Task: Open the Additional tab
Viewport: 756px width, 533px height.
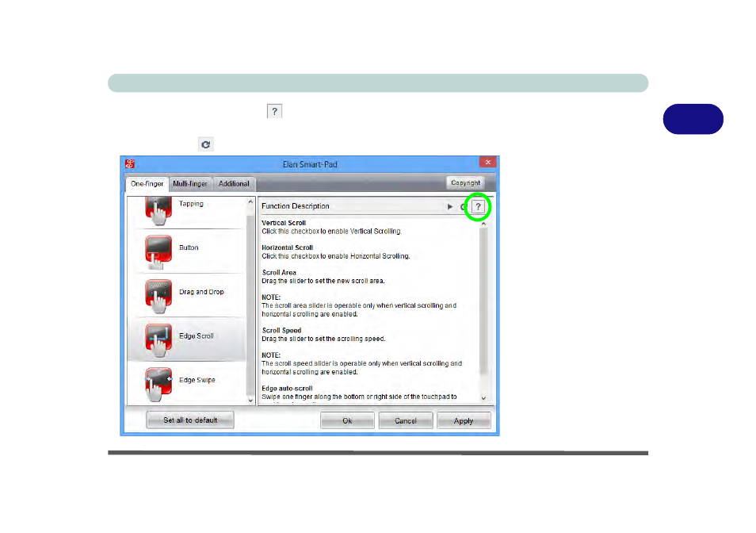Action: click(234, 184)
